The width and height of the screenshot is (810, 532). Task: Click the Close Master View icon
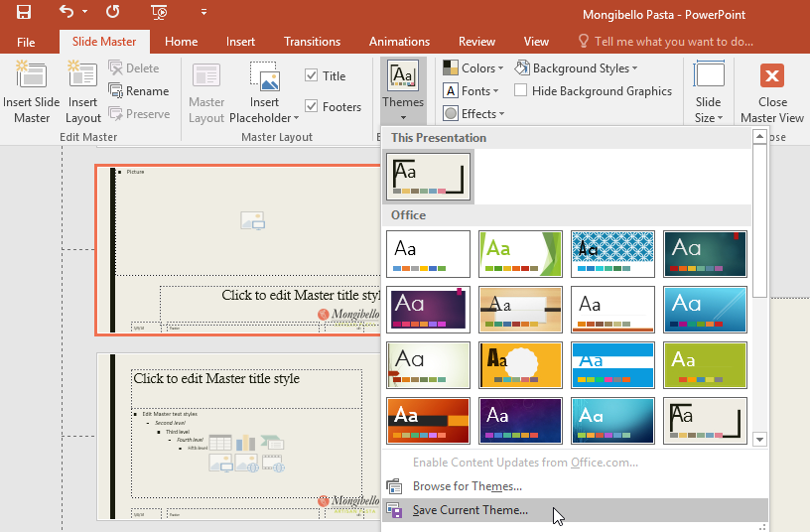coord(771,77)
